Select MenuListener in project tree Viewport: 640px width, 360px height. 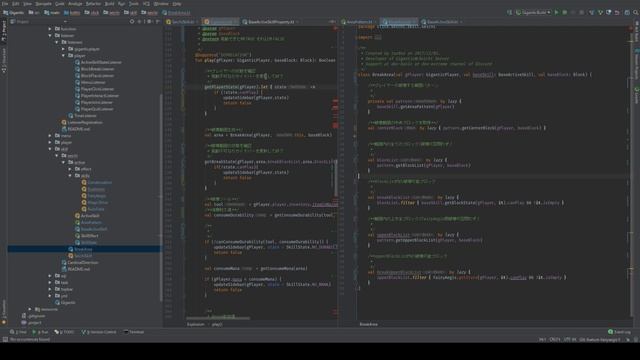point(90,82)
